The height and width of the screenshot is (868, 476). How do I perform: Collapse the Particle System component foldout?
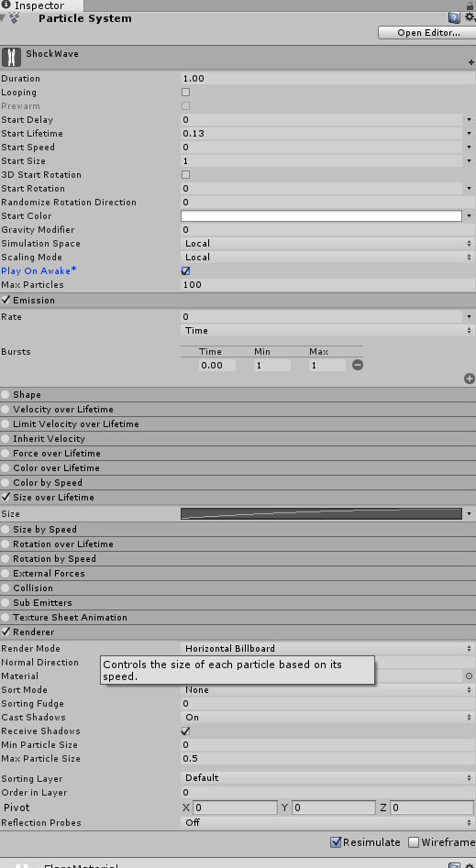(x=4, y=17)
